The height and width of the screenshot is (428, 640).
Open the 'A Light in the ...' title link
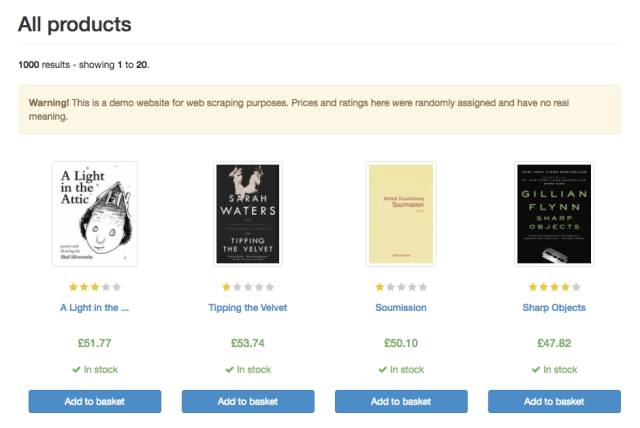pyautogui.click(x=94, y=308)
